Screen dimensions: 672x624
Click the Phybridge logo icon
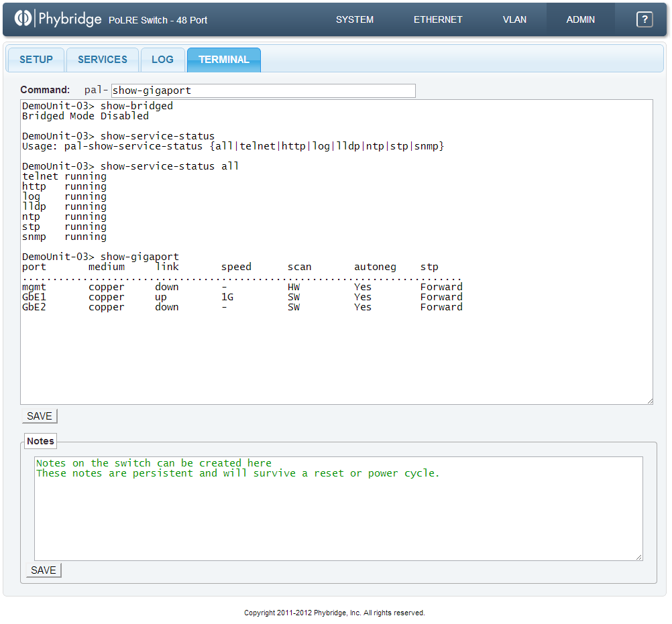(x=24, y=19)
